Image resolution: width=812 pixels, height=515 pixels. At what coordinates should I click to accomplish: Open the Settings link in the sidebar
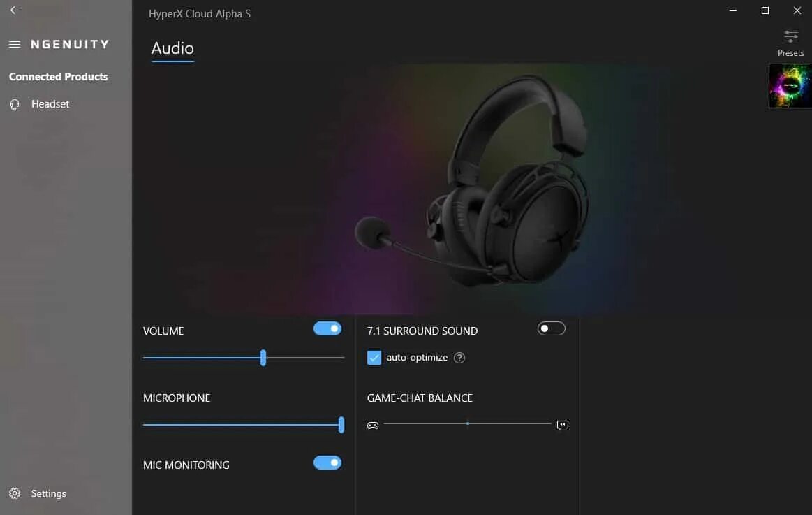click(49, 494)
